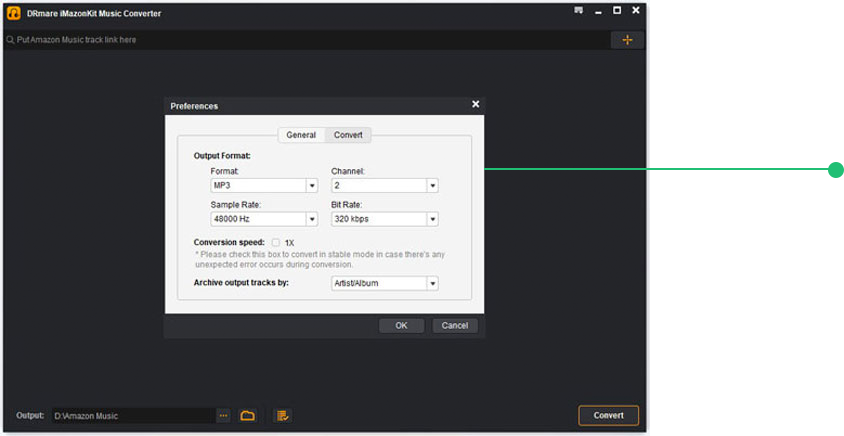Image resolution: width=844 pixels, height=436 pixels.
Task: Click the Output path field
Action: (x=133, y=416)
